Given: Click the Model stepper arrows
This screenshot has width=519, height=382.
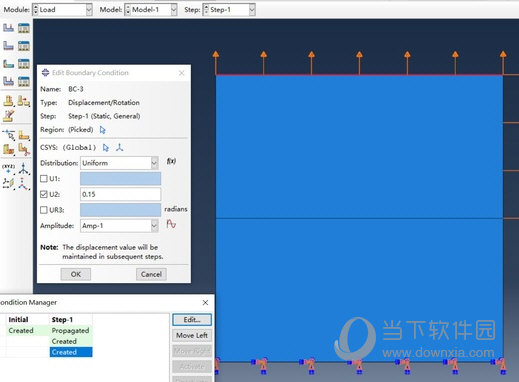Looking at the screenshot, I should coord(128,10).
